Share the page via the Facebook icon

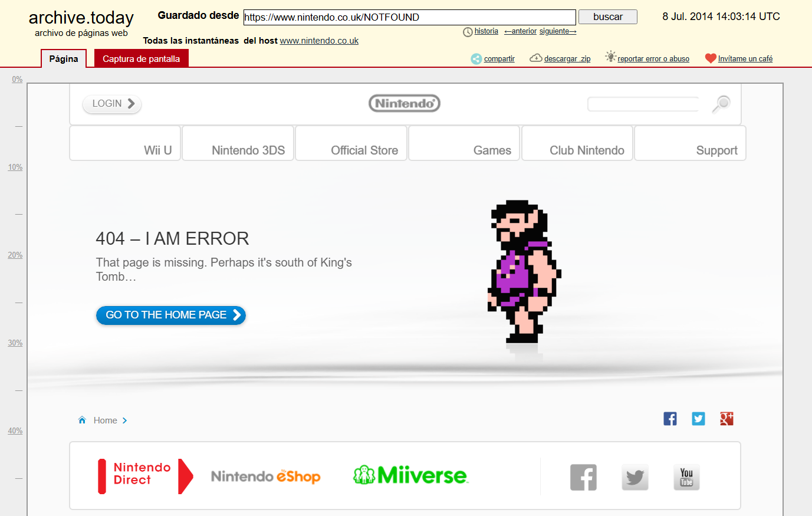pyautogui.click(x=670, y=418)
